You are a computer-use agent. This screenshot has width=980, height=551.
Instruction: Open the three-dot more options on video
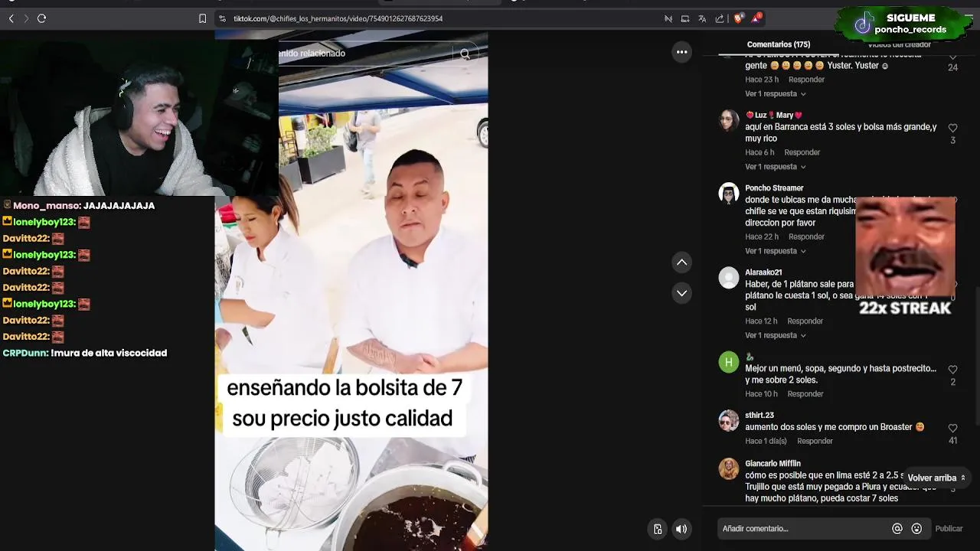pos(681,52)
